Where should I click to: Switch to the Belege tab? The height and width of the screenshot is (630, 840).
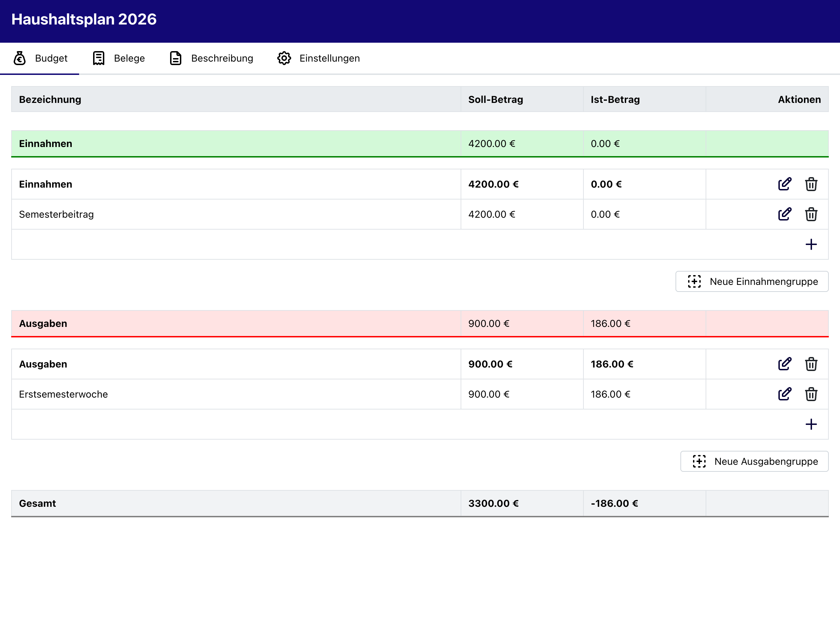tap(119, 58)
